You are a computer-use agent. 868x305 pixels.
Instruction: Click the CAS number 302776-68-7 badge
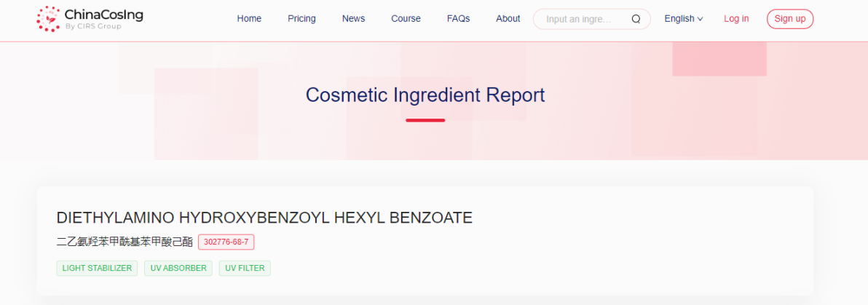pos(226,242)
